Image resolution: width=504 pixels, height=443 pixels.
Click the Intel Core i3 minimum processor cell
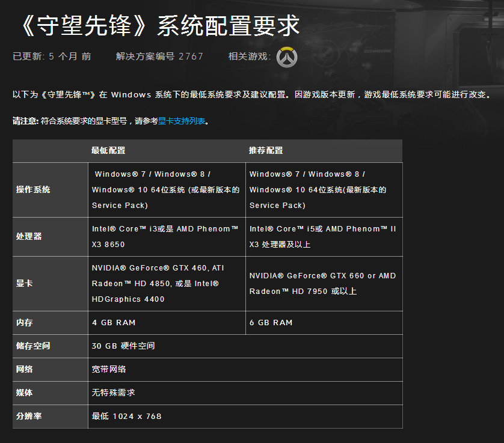tap(167, 237)
